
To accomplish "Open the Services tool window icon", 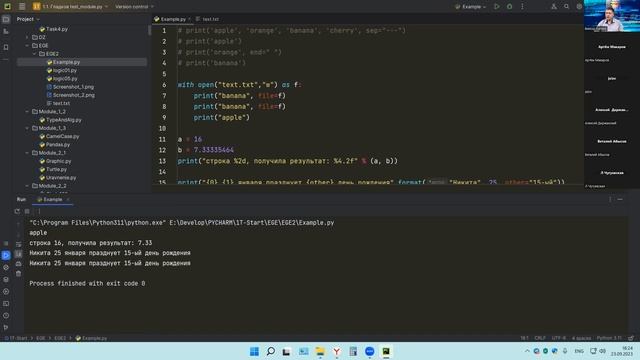I will click(6, 292).
